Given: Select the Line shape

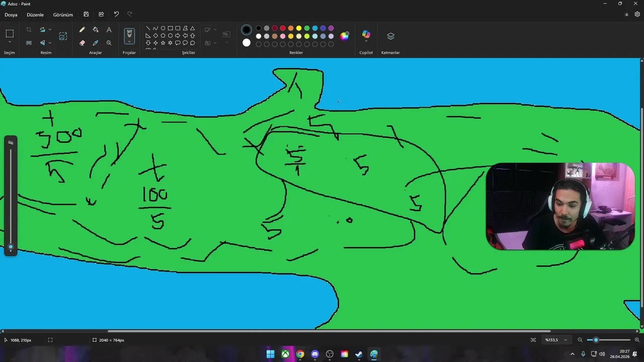Looking at the screenshot, I should (x=148, y=28).
